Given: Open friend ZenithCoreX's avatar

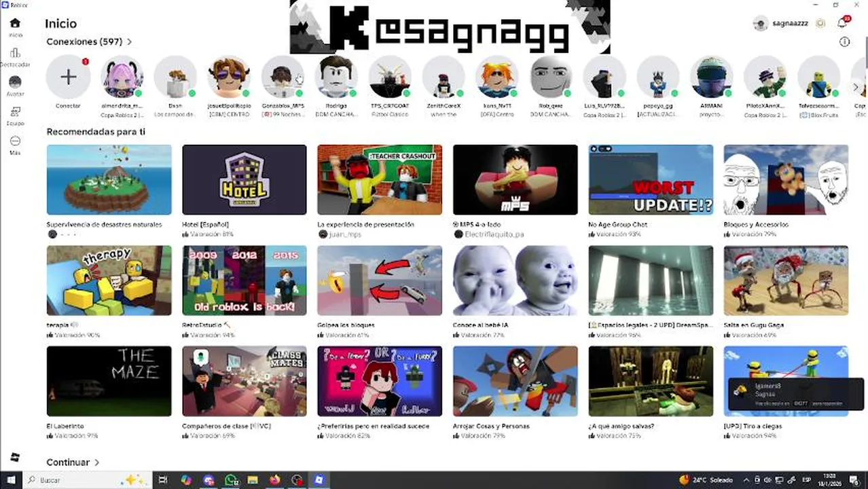Looking at the screenshot, I should [444, 77].
